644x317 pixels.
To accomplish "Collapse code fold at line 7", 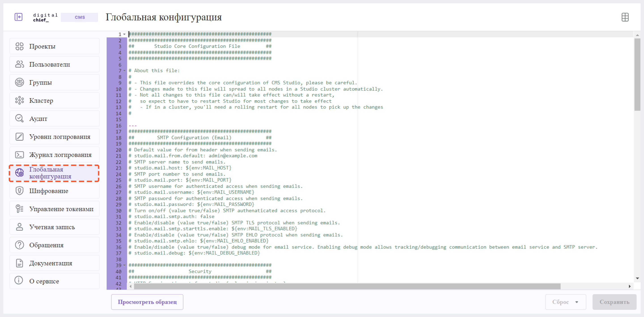I will click(x=124, y=71).
